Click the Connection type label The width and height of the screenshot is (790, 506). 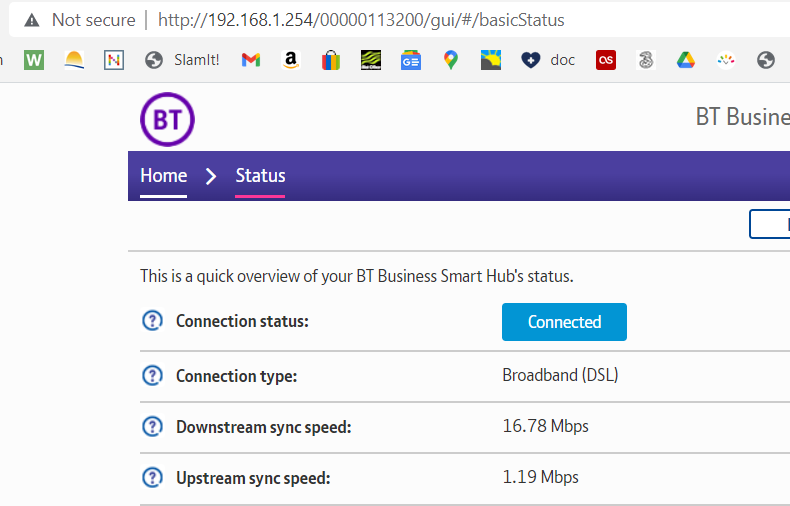pos(236,376)
